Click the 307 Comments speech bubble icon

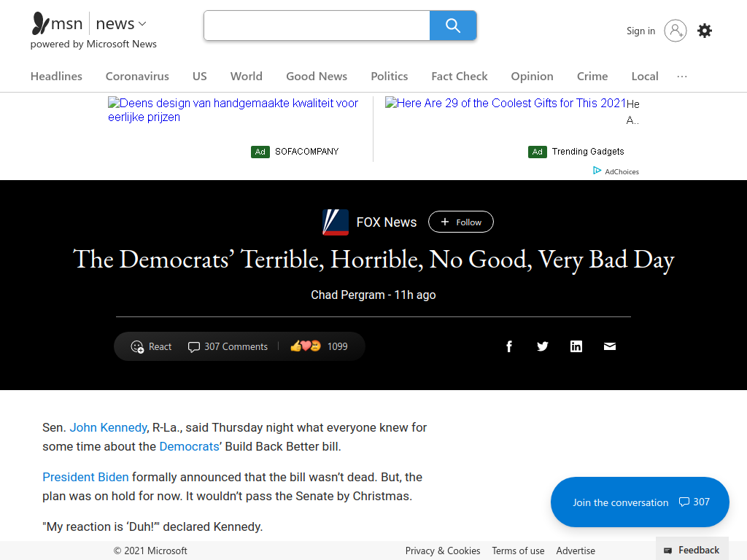coord(193,347)
